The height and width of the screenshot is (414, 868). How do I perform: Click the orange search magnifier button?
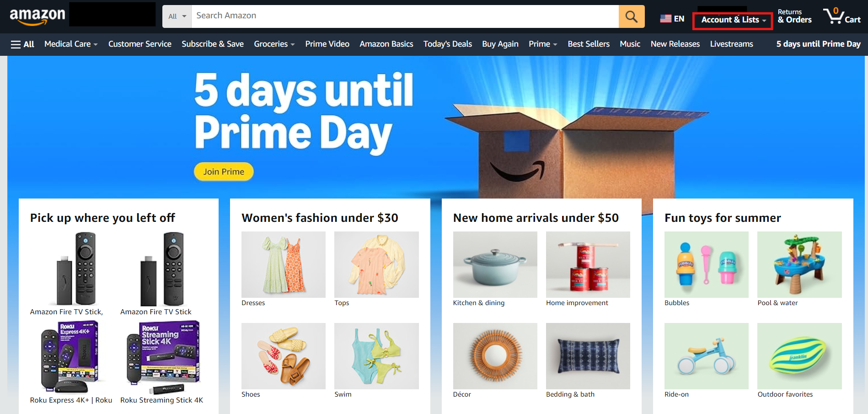[x=632, y=16]
